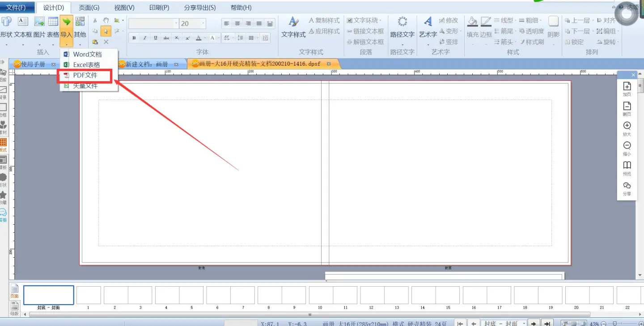Screen dimensions: 644x326
Task: Toggle underline text formatting
Action: 155,38
